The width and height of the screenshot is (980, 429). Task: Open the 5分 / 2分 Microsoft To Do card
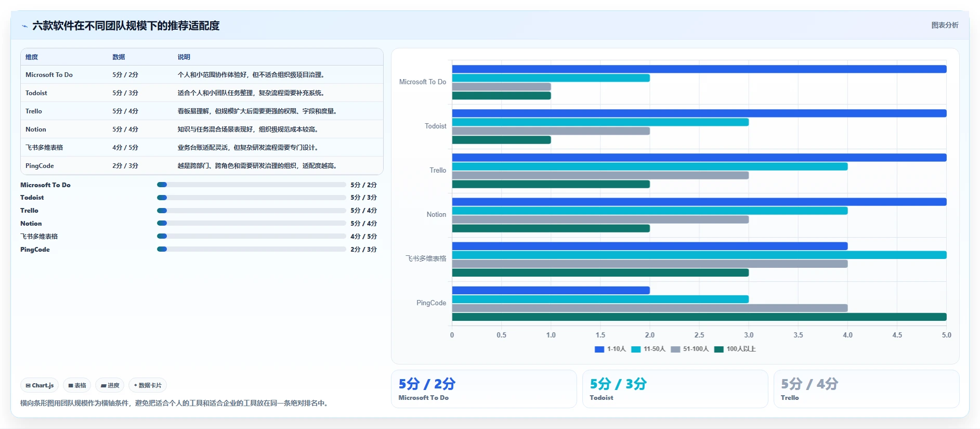tap(484, 389)
